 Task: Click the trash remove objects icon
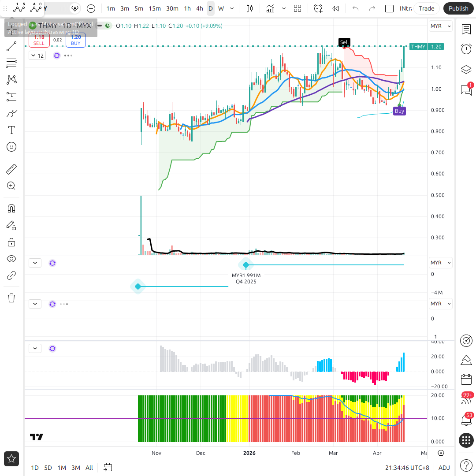[x=11, y=298]
